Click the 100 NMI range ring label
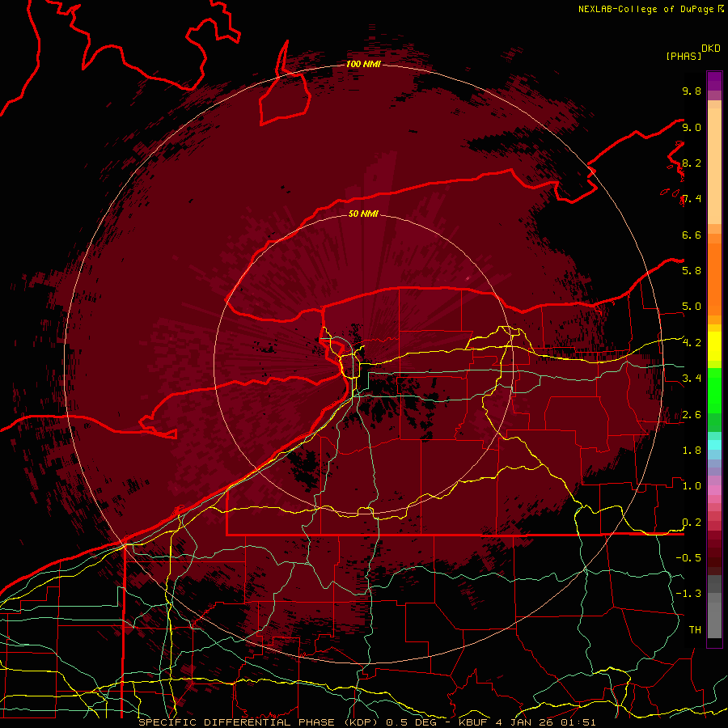 (x=363, y=64)
